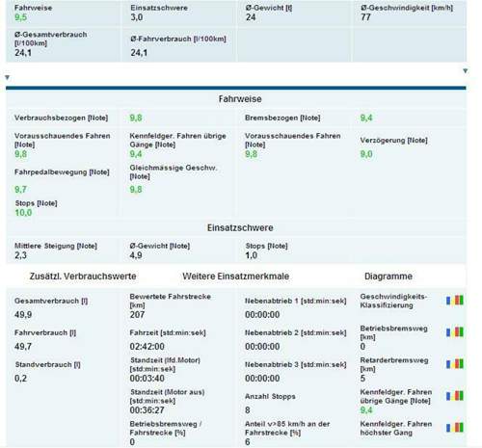Collapse section using the left triangle arrow
This screenshot has height=448, width=482.
point(8,77)
